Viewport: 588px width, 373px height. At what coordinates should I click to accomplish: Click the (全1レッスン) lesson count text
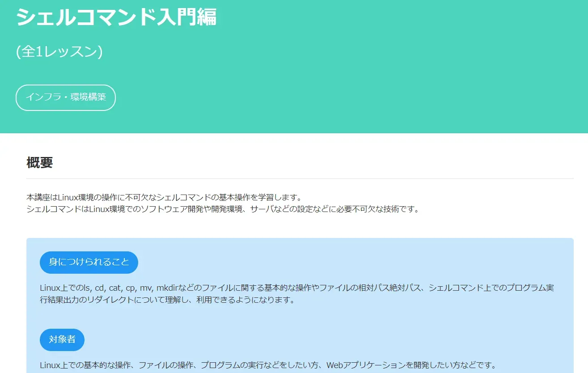click(59, 52)
